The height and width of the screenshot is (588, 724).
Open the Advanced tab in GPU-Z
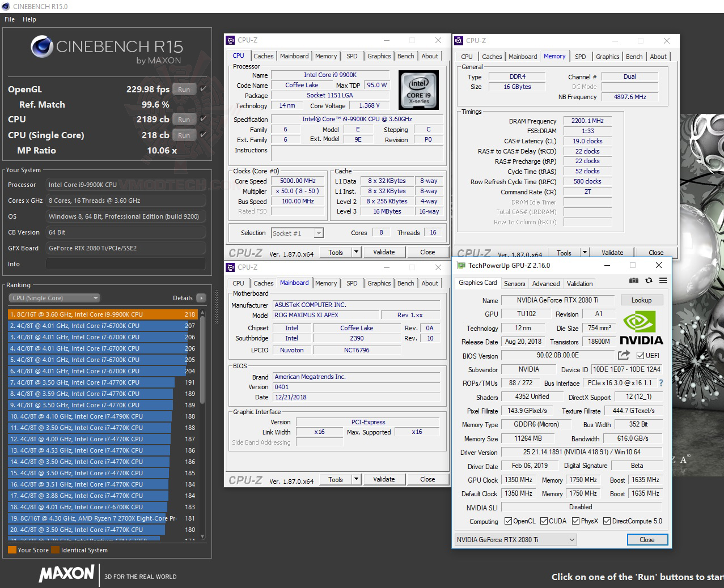pos(546,284)
